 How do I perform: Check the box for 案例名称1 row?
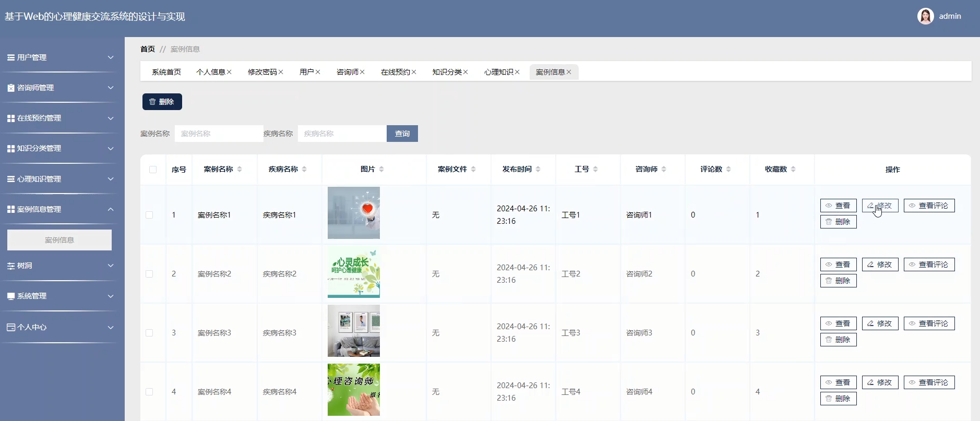[149, 215]
